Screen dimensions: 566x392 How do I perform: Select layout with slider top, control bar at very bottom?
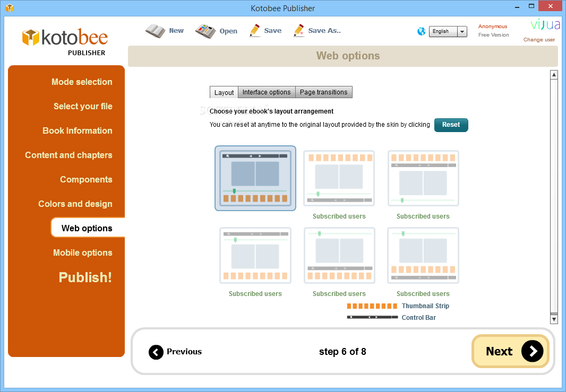[x=423, y=255]
